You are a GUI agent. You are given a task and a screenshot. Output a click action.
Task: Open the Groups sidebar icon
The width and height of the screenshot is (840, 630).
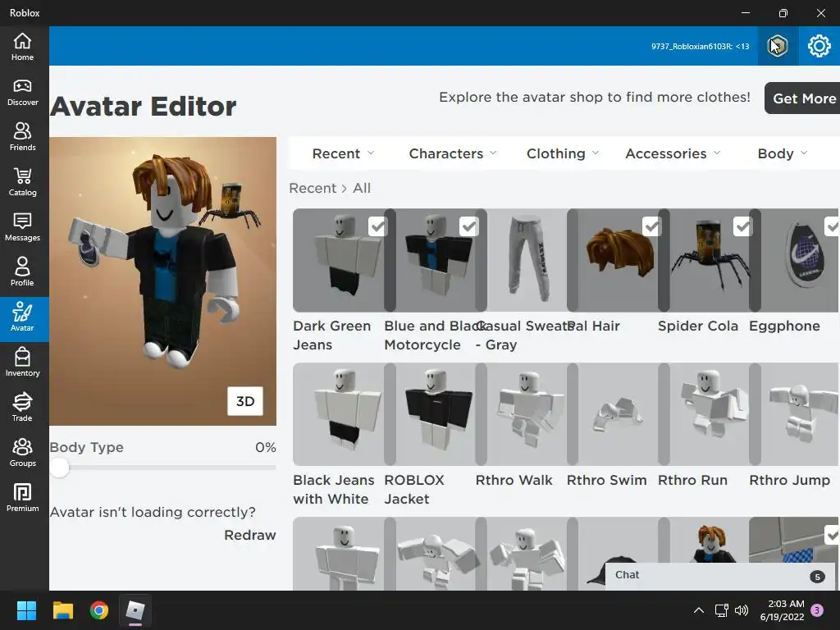pos(22,453)
